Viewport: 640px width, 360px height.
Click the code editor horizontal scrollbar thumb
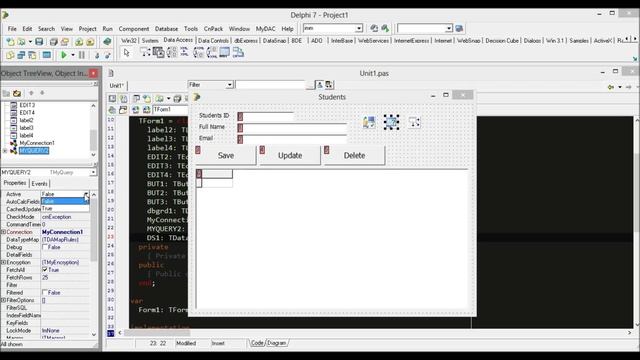click(x=157, y=333)
